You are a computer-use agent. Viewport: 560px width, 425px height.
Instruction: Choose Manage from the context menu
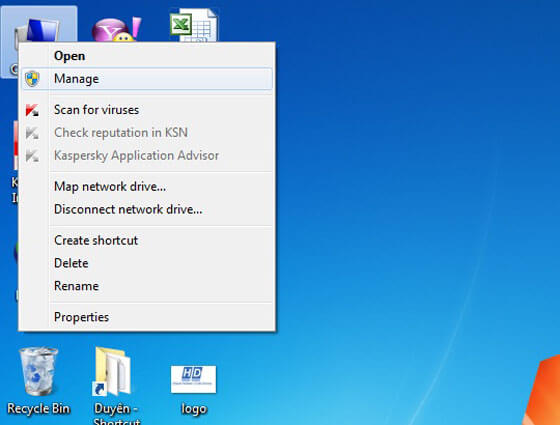pyautogui.click(x=147, y=79)
